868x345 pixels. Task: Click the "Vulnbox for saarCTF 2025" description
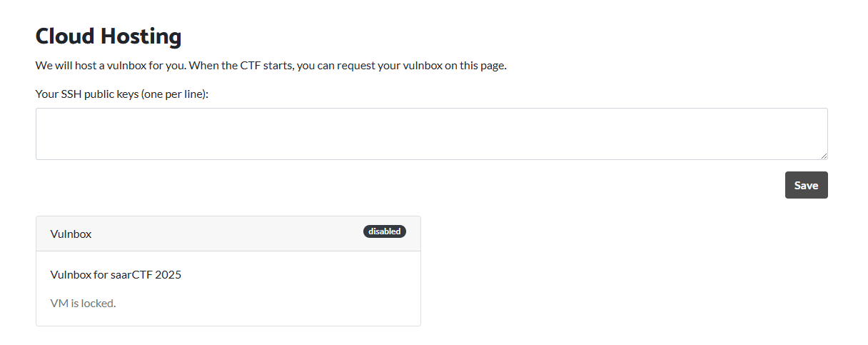click(116, 274)
